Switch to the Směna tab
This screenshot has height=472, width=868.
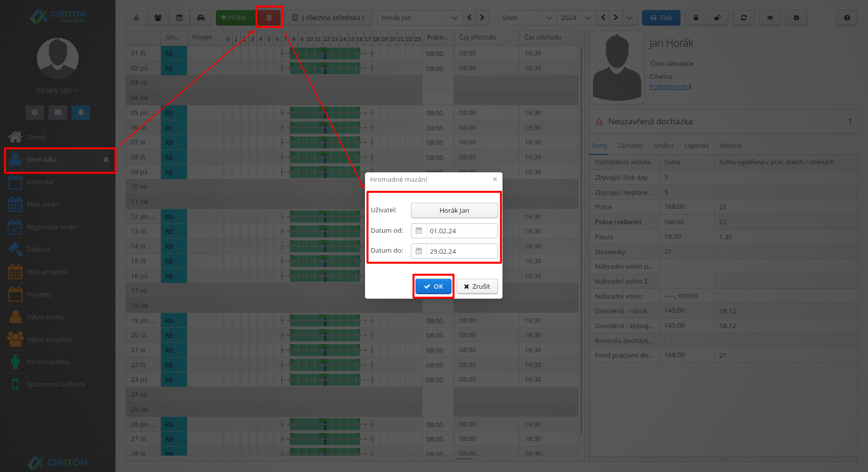664,146
